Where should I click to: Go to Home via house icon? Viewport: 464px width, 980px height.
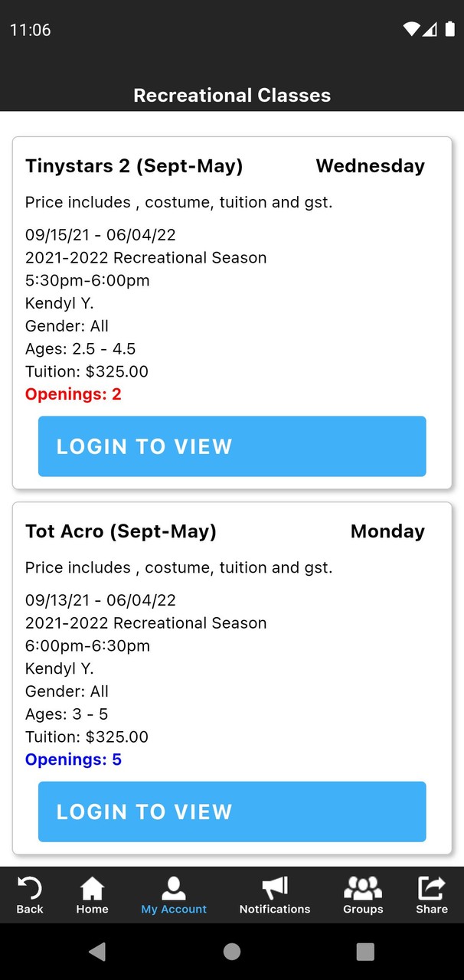(x=92, y=888)
